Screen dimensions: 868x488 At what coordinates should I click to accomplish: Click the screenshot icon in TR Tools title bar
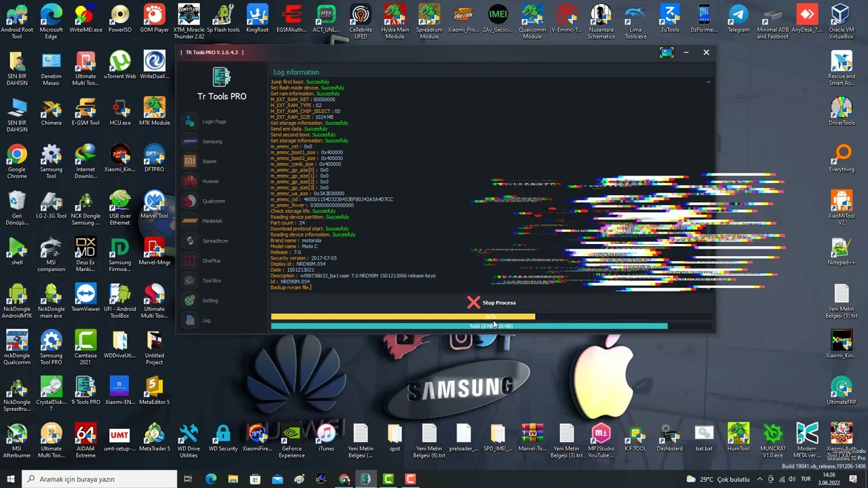click(x=667, y=52)
